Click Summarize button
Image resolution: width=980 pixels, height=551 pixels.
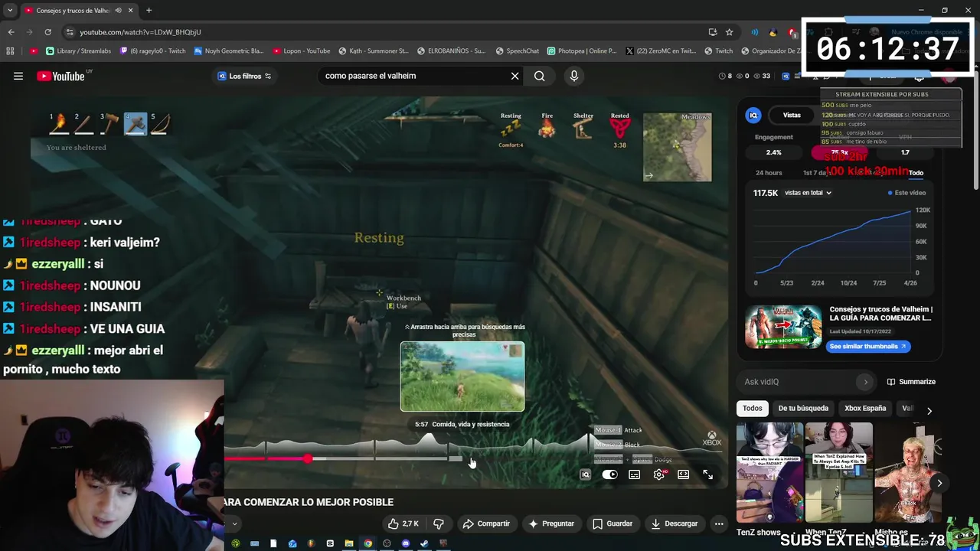[x=911, y=382]
